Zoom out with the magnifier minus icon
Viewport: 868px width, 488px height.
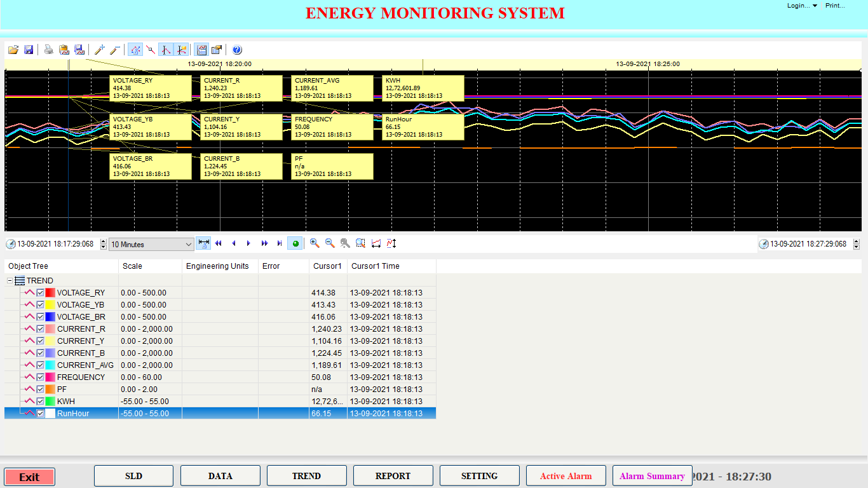point(330,243)
